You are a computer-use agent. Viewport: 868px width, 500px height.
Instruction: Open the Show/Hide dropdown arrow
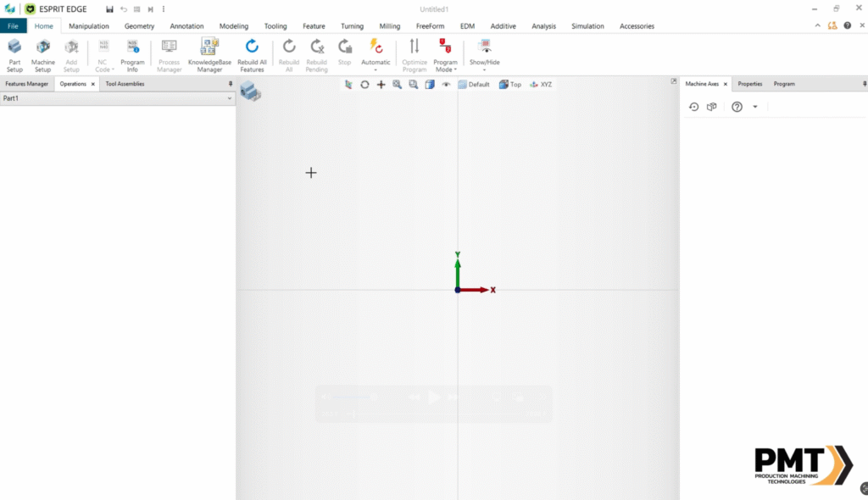point(483,68)
